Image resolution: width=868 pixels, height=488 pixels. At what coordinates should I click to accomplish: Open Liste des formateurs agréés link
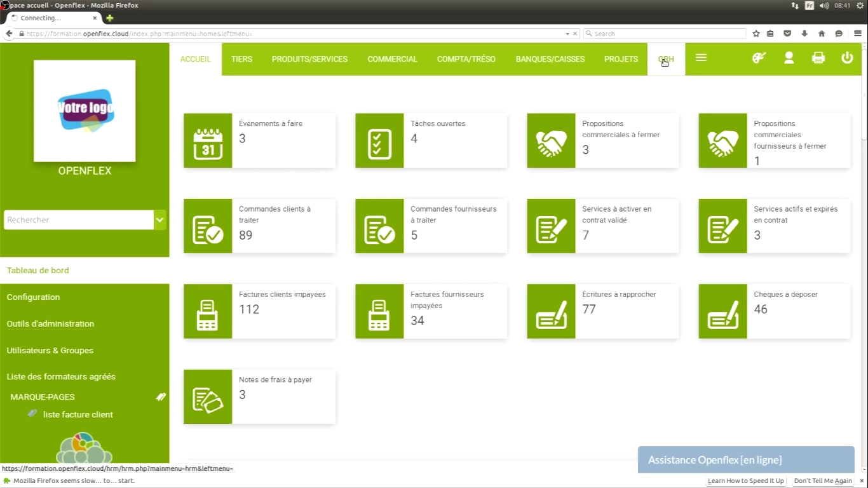point(61,376)
